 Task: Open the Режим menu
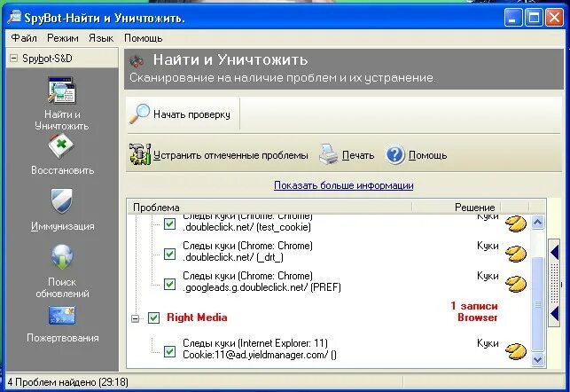[63, 38]
